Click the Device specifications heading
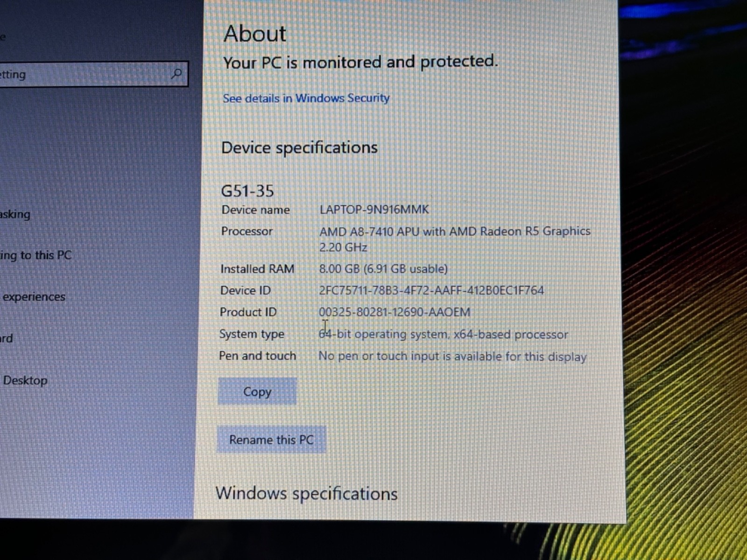Viewport: 747px width, 560px height. 299,147
